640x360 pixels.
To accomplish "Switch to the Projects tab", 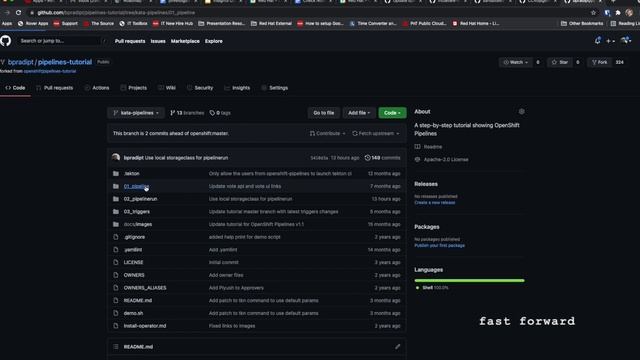I will click(x=133, y=88).
